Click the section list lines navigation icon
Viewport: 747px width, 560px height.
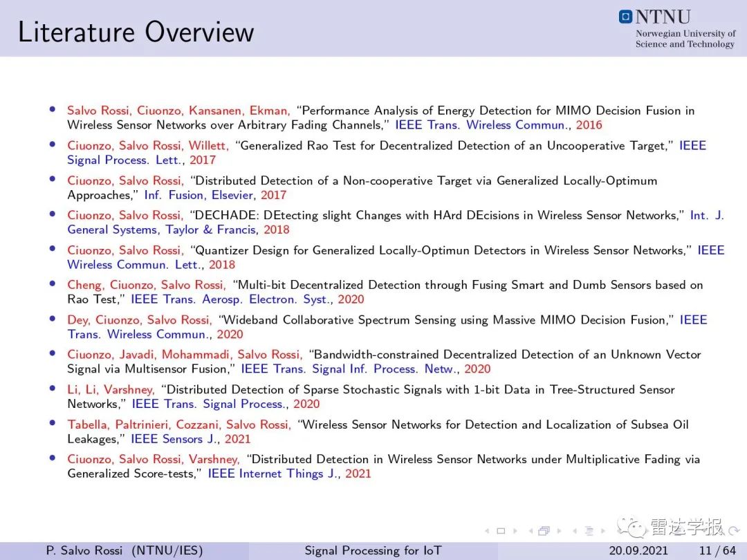589,531
